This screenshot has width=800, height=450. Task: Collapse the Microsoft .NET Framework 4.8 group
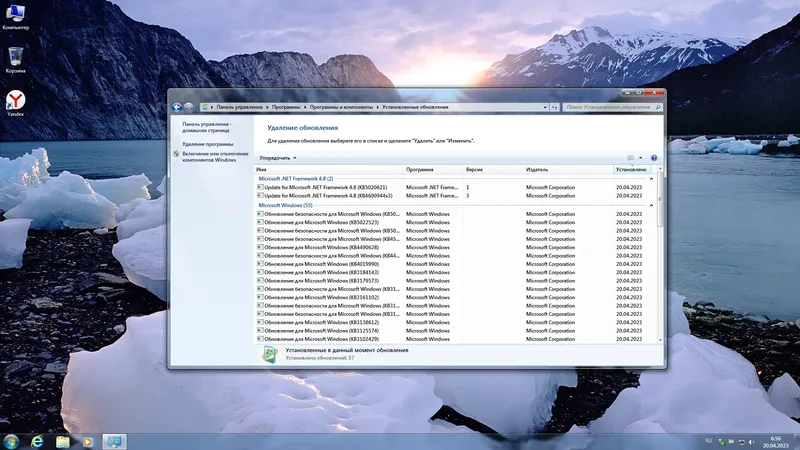click(651, 179)
